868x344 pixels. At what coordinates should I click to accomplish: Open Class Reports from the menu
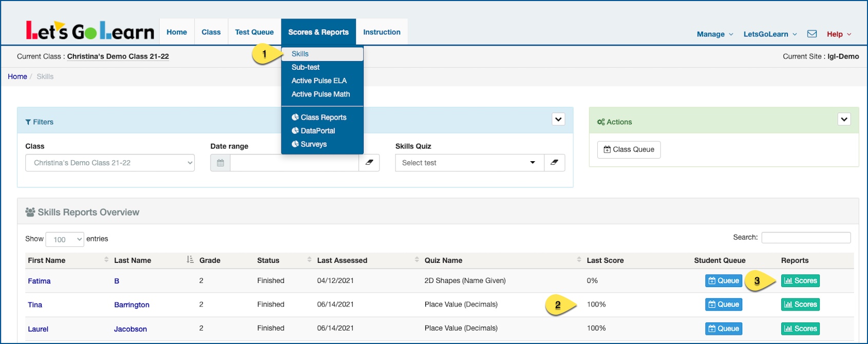point(323,117)
